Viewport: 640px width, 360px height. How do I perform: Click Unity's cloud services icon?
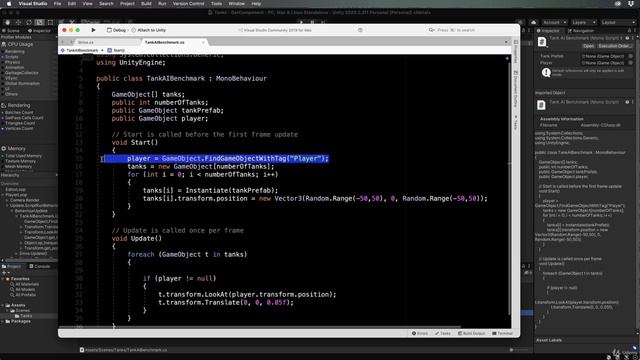[x=533, y=22]
